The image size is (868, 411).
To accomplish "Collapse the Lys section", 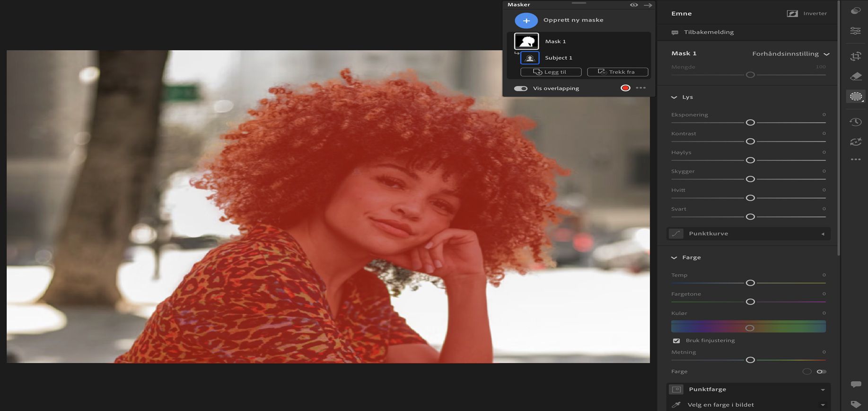I will [674, 97].
